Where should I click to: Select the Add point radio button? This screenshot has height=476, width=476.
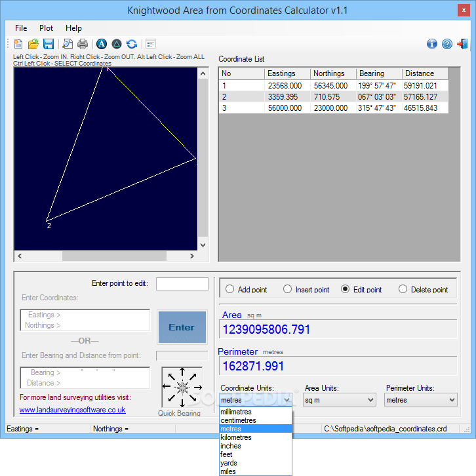click(229, 289)
